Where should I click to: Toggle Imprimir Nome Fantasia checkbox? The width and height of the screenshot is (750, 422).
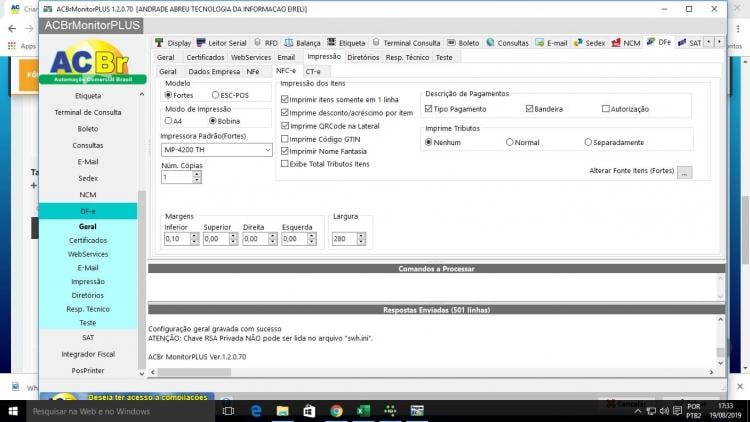pos(285,151)
